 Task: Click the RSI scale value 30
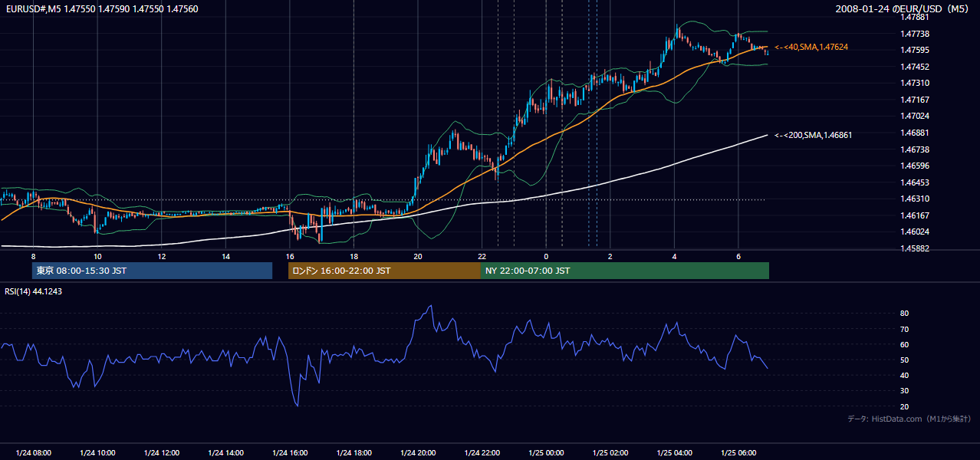click(x=905, y=391)
